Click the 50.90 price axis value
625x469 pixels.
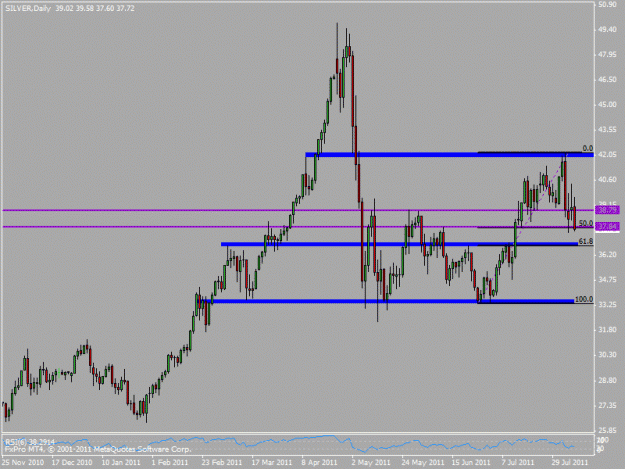pos(607,5)
